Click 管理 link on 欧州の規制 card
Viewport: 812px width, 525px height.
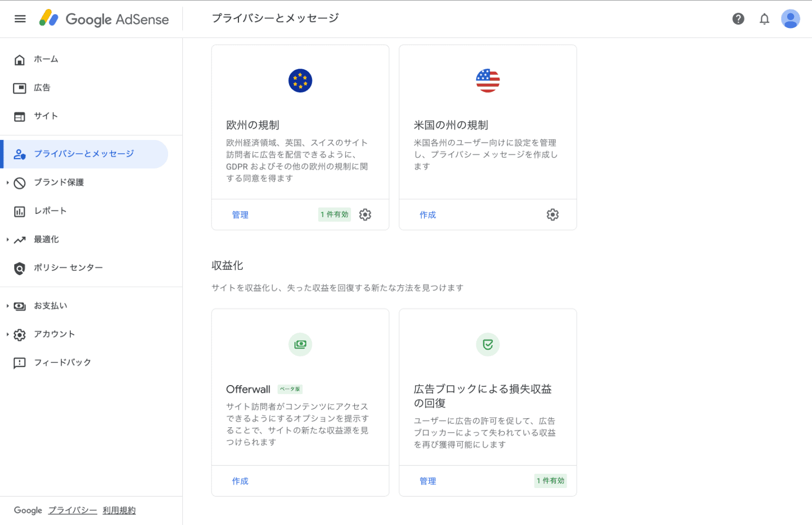[x=241, y=214]
